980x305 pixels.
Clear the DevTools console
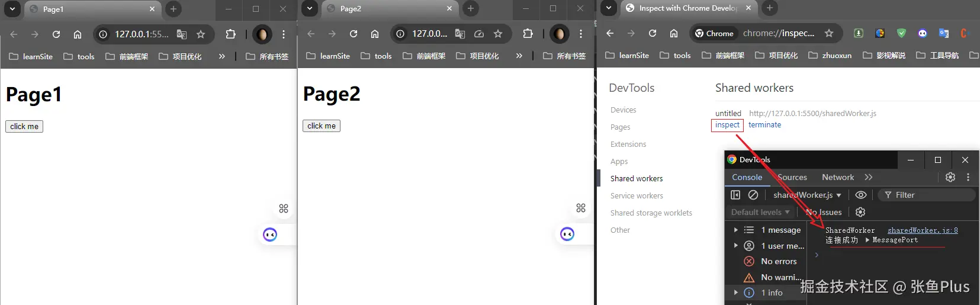click(753, 195)
